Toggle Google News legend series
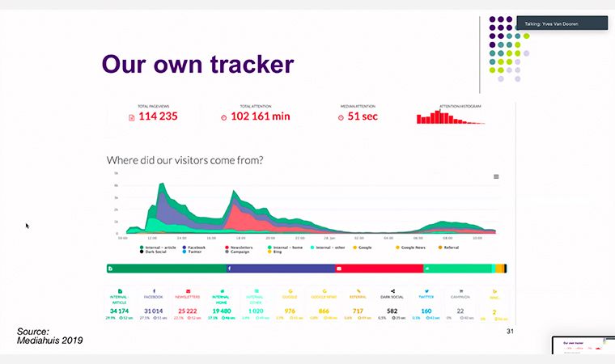The width and height of the screenshot is (615, 364). [410, 248]
